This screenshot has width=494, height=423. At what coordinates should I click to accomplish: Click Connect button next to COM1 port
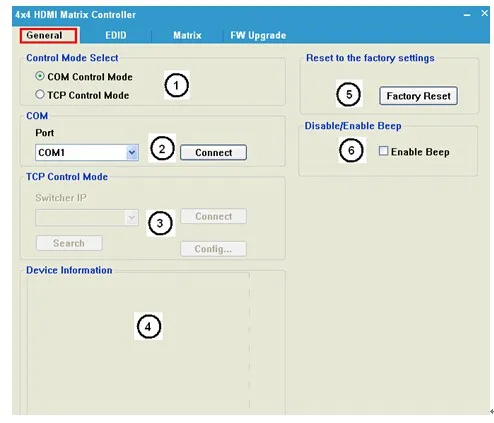coord(213,153)
